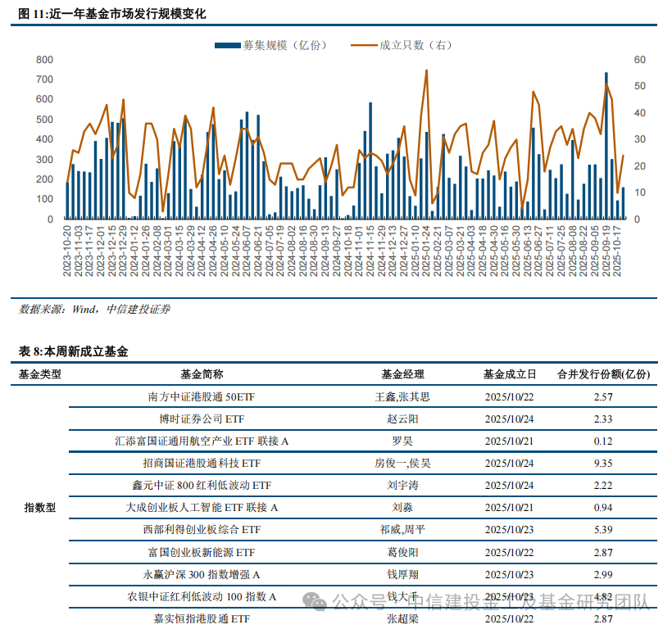Click share value 2.22
The image size is (672, 629).
[603, 485]
